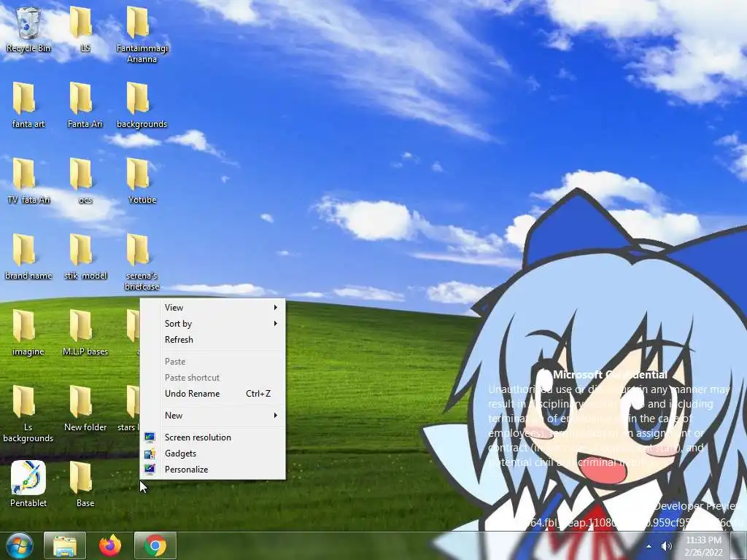The width and height of the screenshot is (747, 560).
Task: Select Personalize in the context menu
Action: [212, 470]
